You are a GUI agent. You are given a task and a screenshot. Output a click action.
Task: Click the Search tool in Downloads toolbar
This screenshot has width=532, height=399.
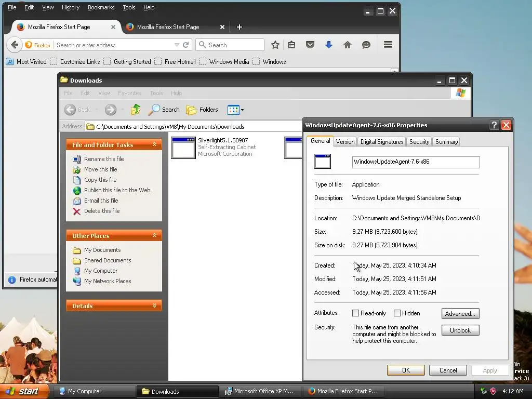pos(164,110)
